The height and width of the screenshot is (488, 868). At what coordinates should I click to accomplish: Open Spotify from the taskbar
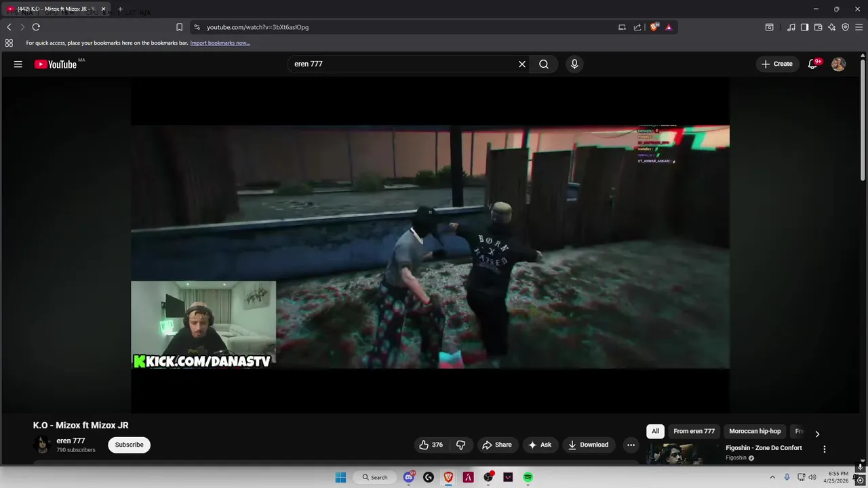coord(528,477)
